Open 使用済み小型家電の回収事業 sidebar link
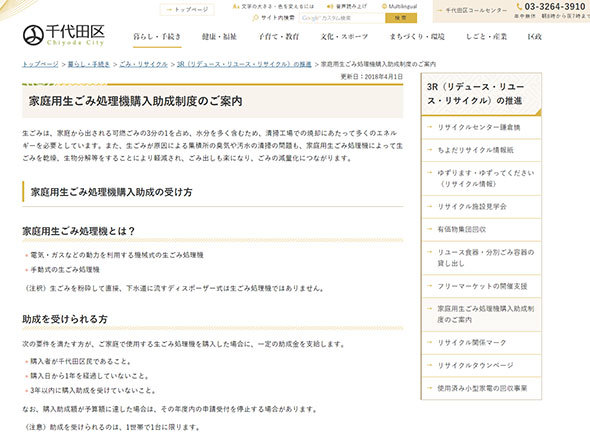The height and width of the screenshot is (438, 590). click(481, 388)
